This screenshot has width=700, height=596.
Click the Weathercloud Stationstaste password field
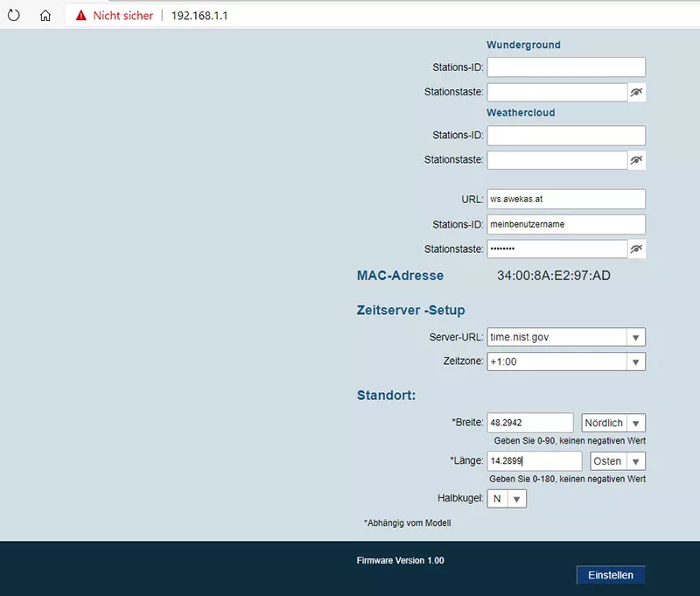pyautogui.click(x=557, y=160)
